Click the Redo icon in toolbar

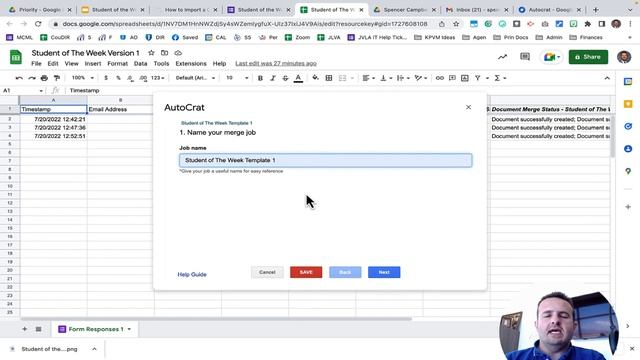[x=31, y=78]
